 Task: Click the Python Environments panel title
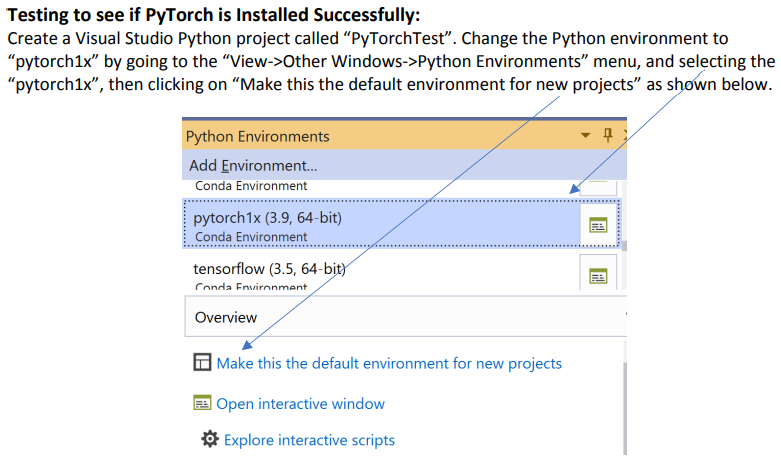tap(258, 136)
